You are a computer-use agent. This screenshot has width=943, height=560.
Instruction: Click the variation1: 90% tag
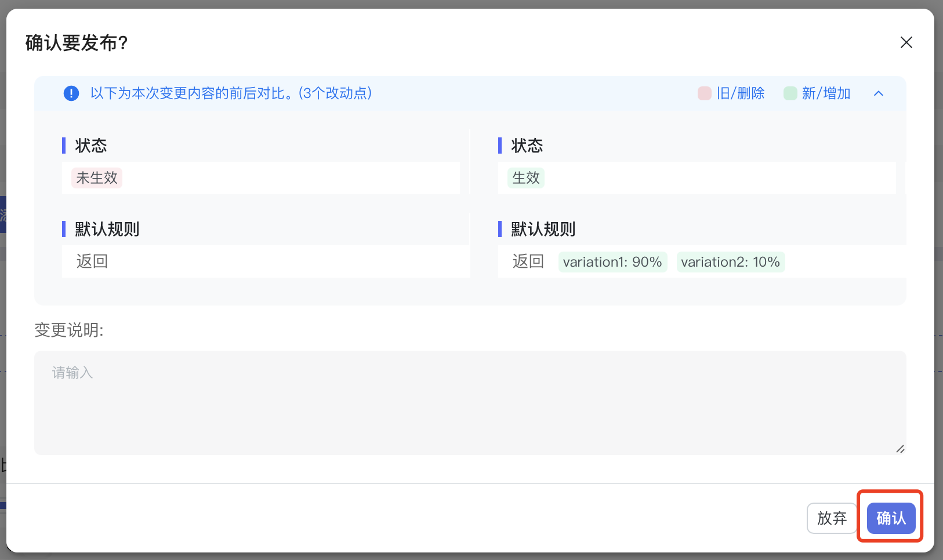click(612, 262)
